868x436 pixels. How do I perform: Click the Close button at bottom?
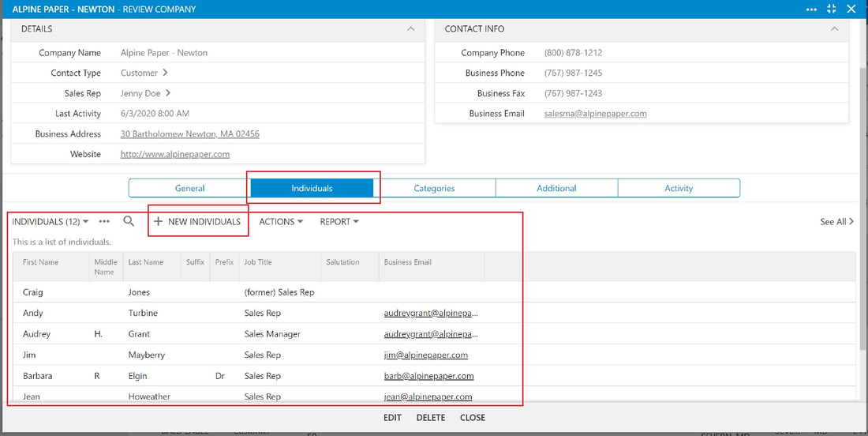pyautogui.click(x=473, y=418)
